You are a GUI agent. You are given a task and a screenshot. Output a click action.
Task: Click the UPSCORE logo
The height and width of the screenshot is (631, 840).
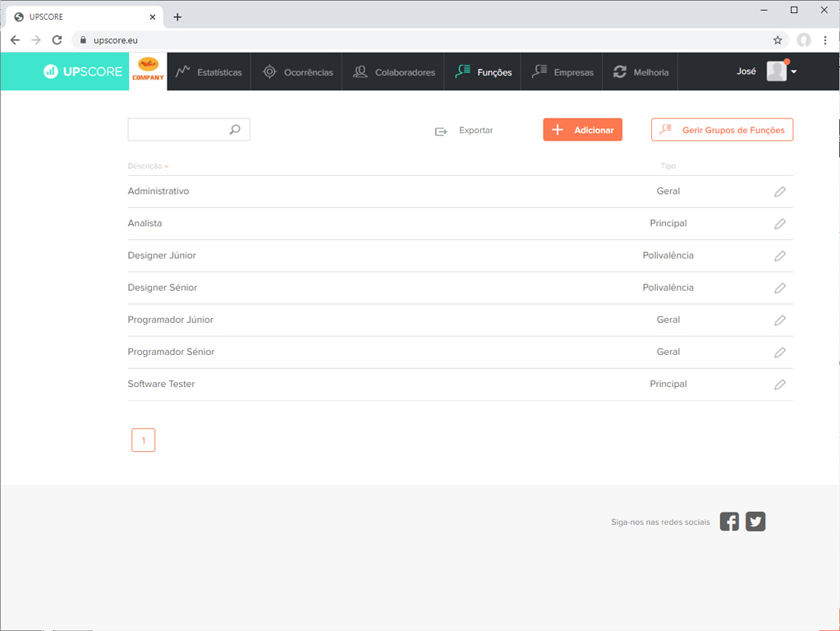82,71
